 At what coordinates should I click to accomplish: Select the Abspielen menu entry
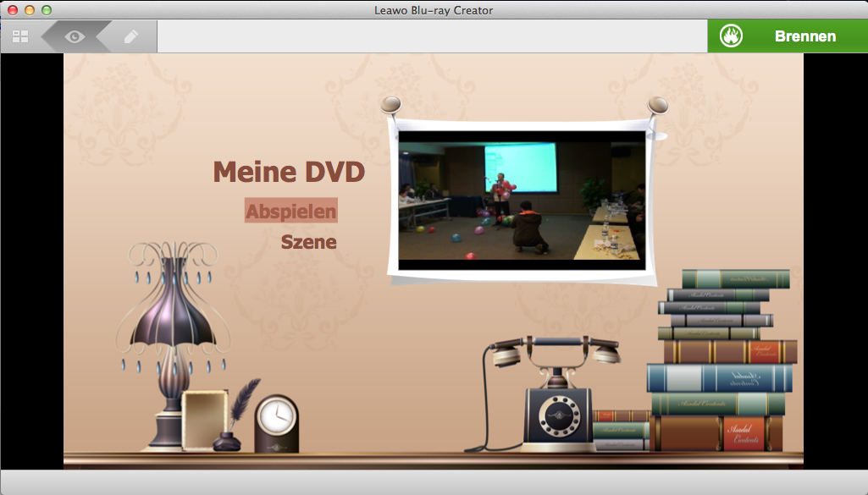click(291, 211)
